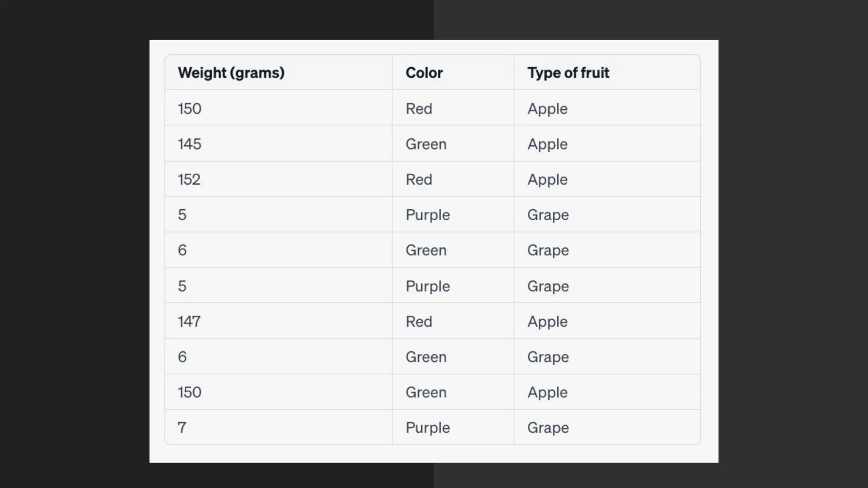Click "Apple" in the 147-gram row
The height and width of the screenshot is (488, 868).
coord(547,322)
